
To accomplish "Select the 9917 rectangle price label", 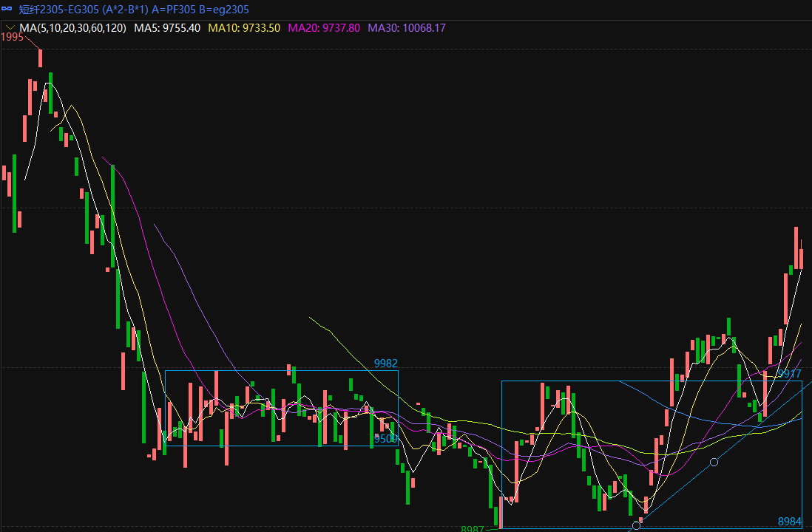I will [x=789, y=374].
